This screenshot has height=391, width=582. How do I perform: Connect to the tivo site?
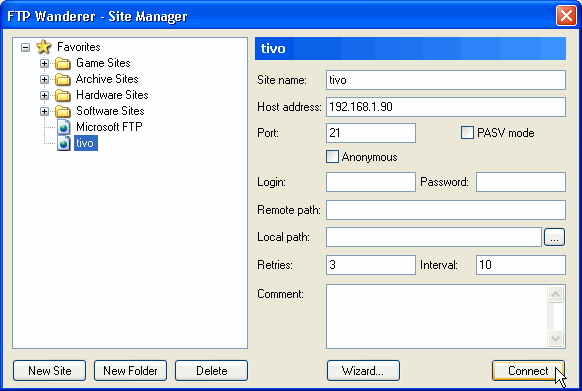[528, 371]
